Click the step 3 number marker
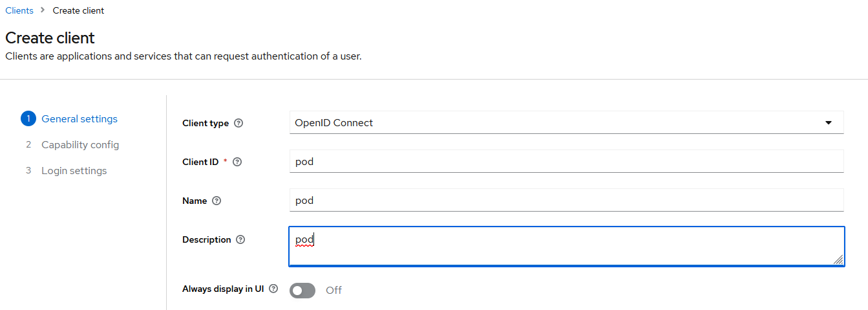Viewport: 868px width, 310px height. pos(28,171)
